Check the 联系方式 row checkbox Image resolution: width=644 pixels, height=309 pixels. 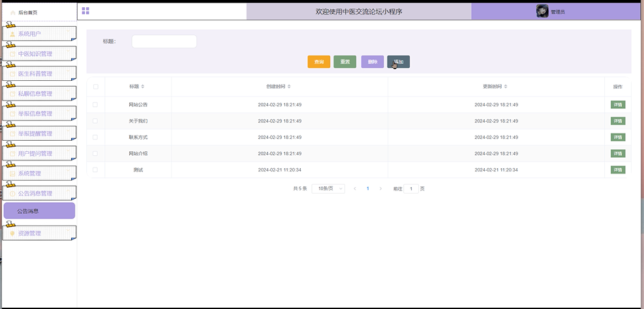click(95, 137)
